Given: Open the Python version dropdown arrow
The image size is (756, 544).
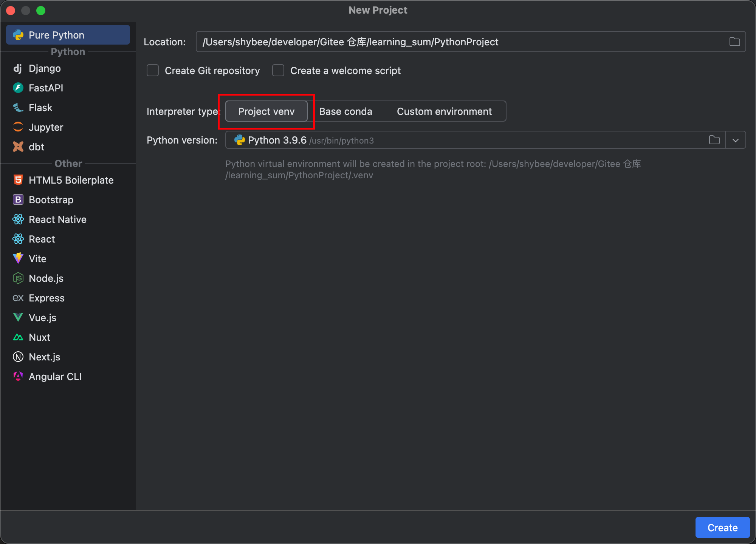Looking at the screenshot, I should click(736, 140).
